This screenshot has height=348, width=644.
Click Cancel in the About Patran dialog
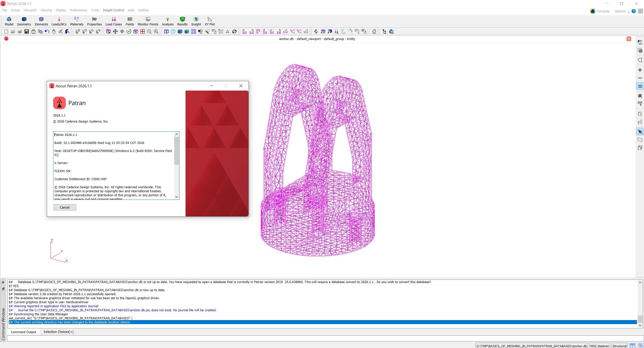tap(65, 207)
